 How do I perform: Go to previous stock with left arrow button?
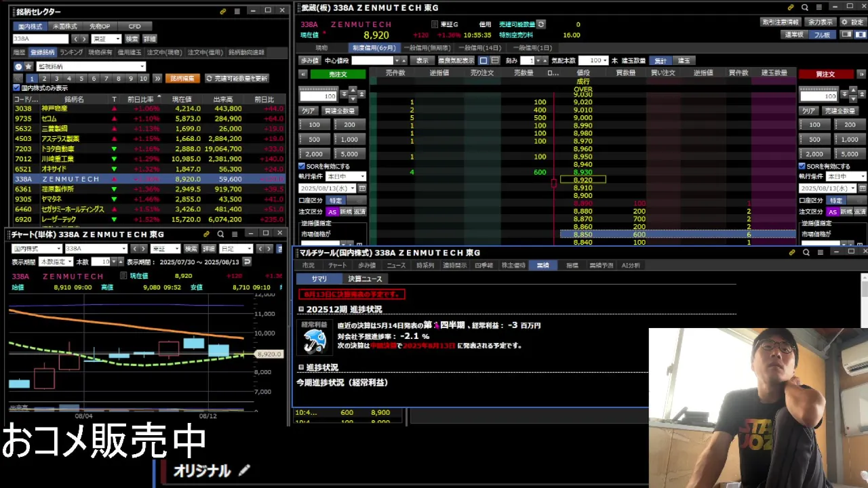pyautogui.click(x=75, y=39)
